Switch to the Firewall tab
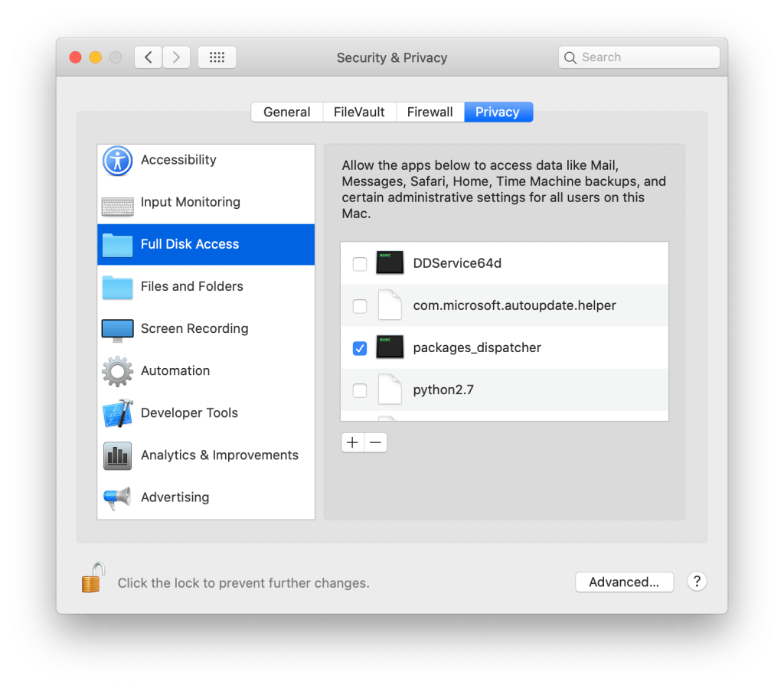The image size is (784, 688). pyautogui.click(x=430, y=112)
